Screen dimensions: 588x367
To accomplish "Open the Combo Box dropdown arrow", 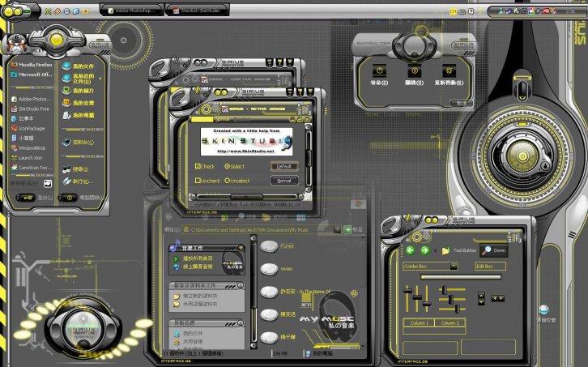I will (454, 266).
